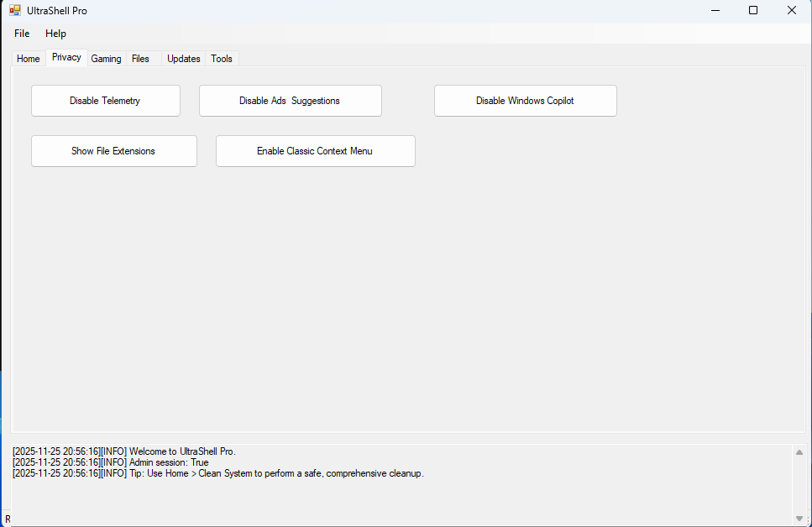812x527 pixels.
Task: Click the log scrollbar down arrow
Action: pyautogui.click(x=799, y=519)
